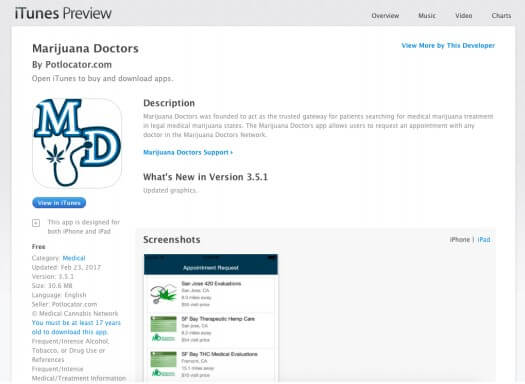The height and width of the screenshot is (384, 525).
Task: Click the Screenshots section heading
Action: pyautogui.click(x=172, y=240)
